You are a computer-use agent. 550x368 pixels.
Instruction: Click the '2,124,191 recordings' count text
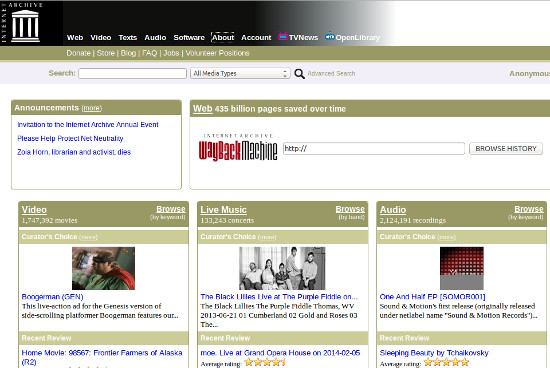point(413,221)
